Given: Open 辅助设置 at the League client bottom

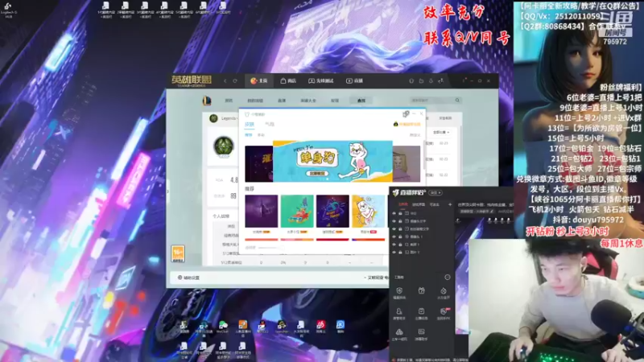Looking at the screenshot, I should click(188, 278).
